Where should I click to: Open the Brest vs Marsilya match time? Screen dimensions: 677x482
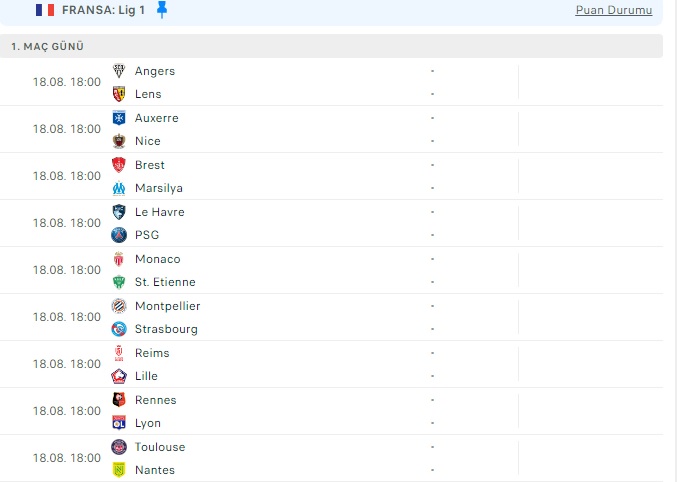pos(67,176)
